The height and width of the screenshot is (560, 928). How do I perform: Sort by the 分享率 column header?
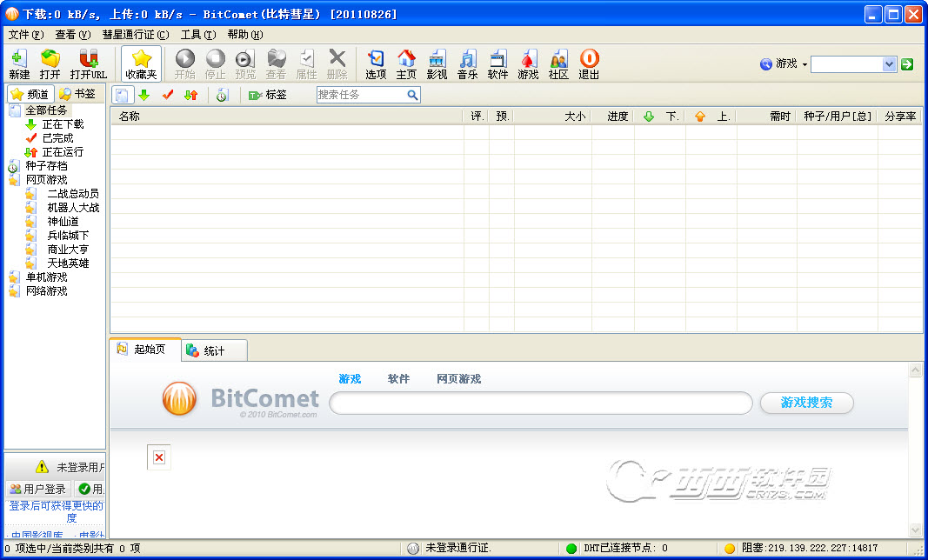coord(899,117)
